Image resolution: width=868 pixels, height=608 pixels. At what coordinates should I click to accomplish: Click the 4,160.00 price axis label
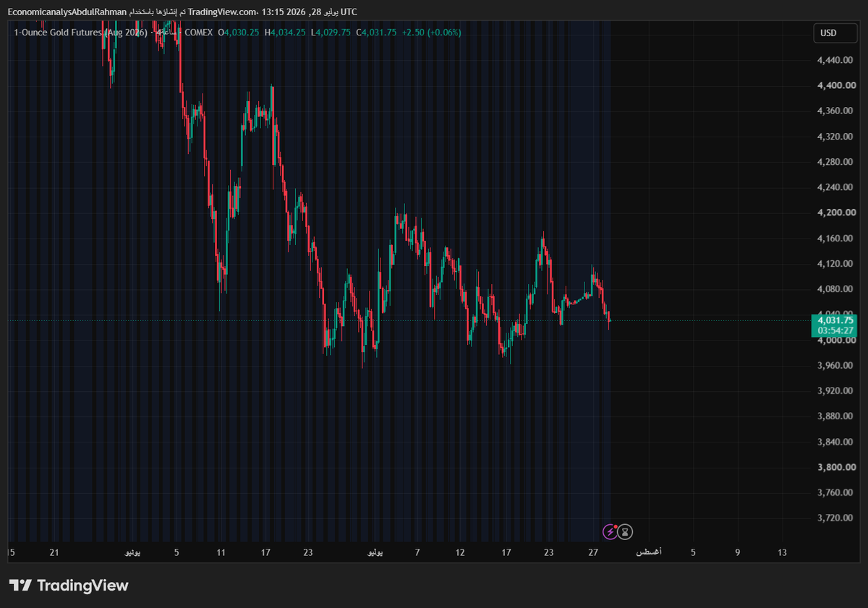(835, 238)
